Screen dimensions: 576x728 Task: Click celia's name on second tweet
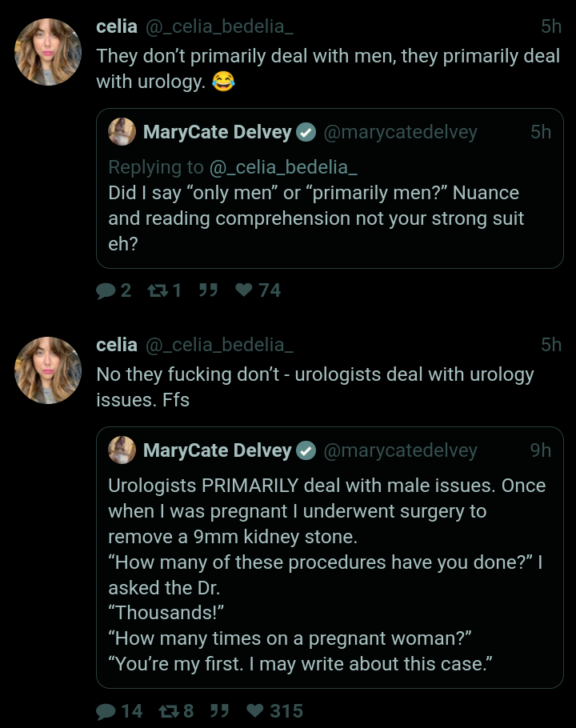117,345
